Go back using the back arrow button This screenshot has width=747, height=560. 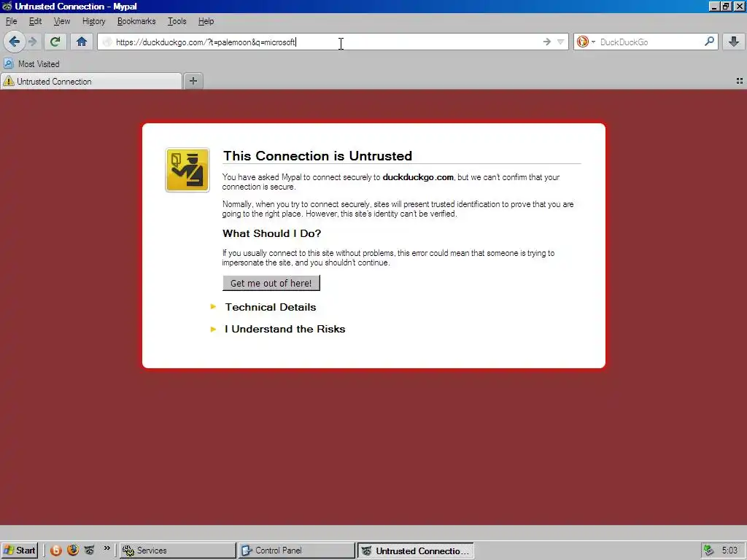(15, 42)
